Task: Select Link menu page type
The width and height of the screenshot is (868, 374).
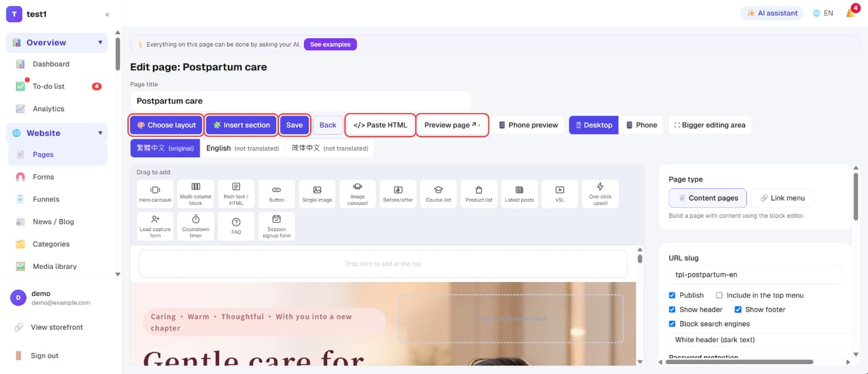Action: click(x=782, y=198)
